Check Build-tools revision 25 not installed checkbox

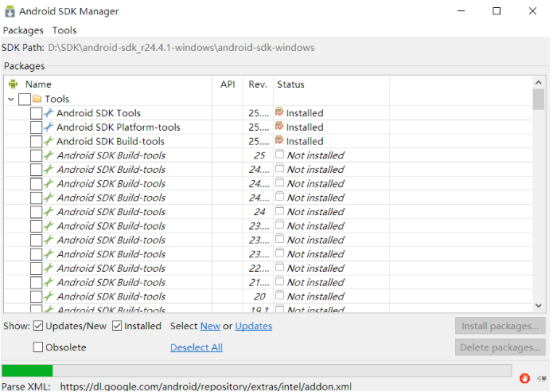pos(36,156)
